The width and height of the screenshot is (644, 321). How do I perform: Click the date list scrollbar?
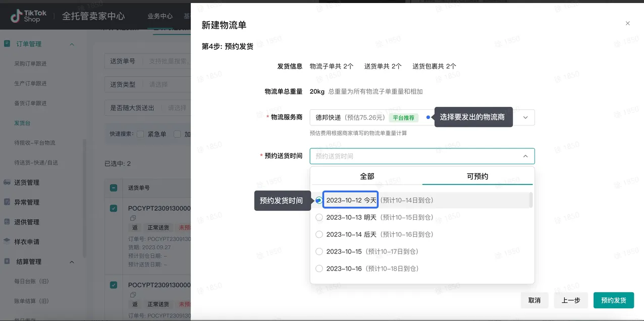coord(531,200)
